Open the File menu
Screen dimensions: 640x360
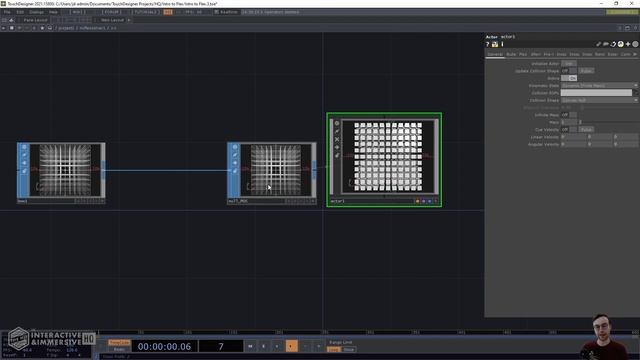(7, 12)
